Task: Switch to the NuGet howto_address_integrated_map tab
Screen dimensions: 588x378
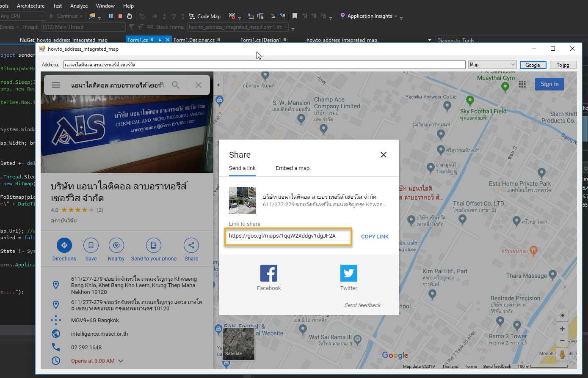Action: tap(63, 40)
